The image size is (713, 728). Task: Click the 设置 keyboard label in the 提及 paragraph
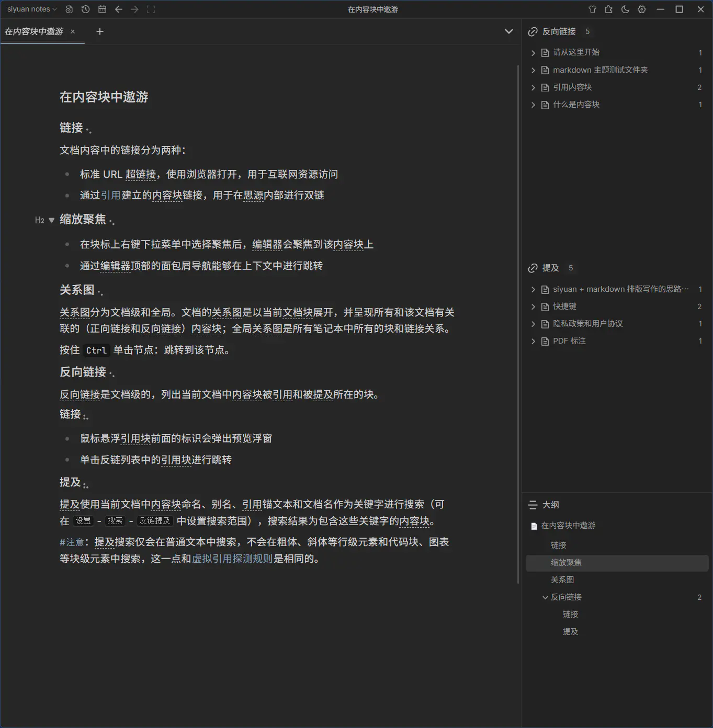click(83, 521)
